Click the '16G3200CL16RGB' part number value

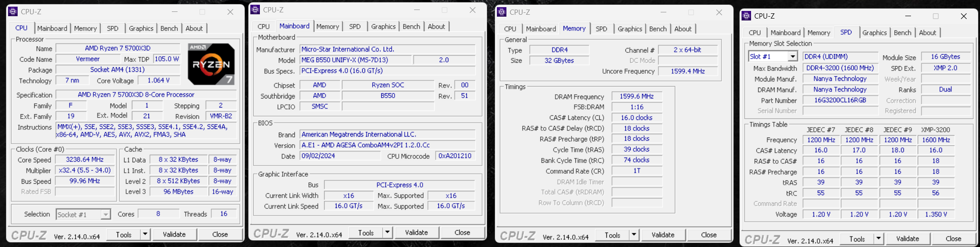[x=840, y=100]
